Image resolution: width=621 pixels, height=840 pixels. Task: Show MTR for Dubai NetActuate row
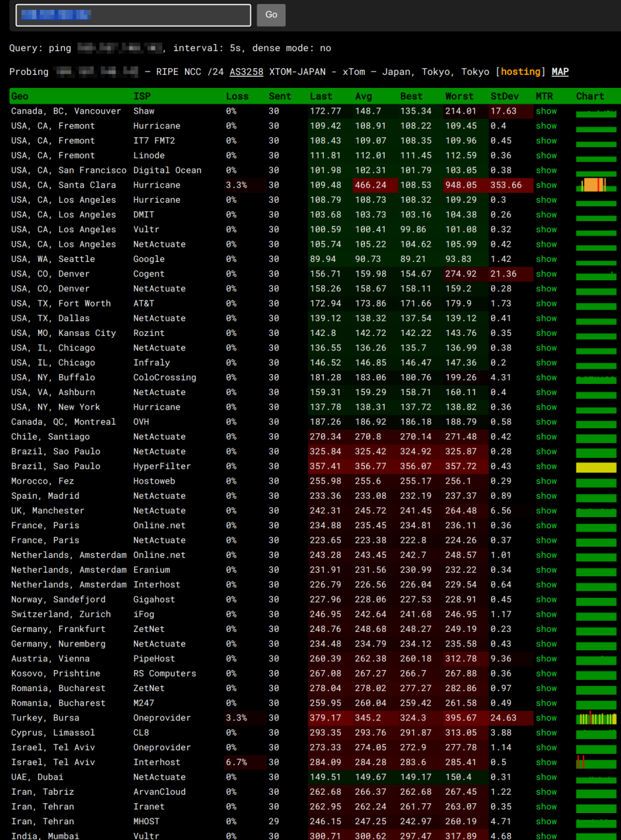point(546,777)
